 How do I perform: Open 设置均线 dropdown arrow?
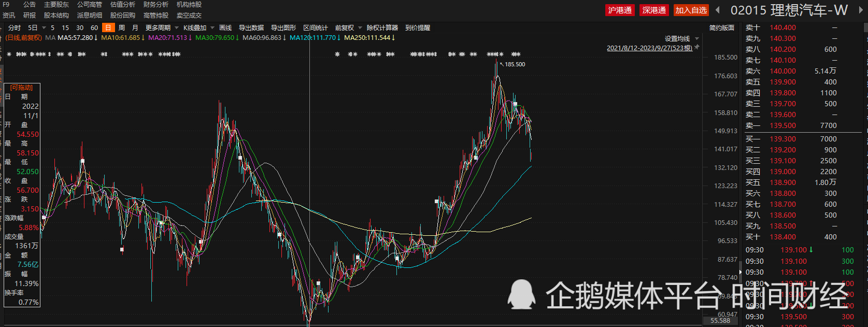coord(697,39)
